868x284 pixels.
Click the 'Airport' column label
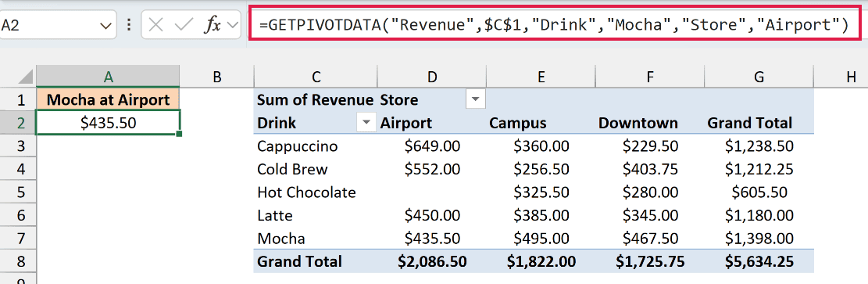point(405,123)
